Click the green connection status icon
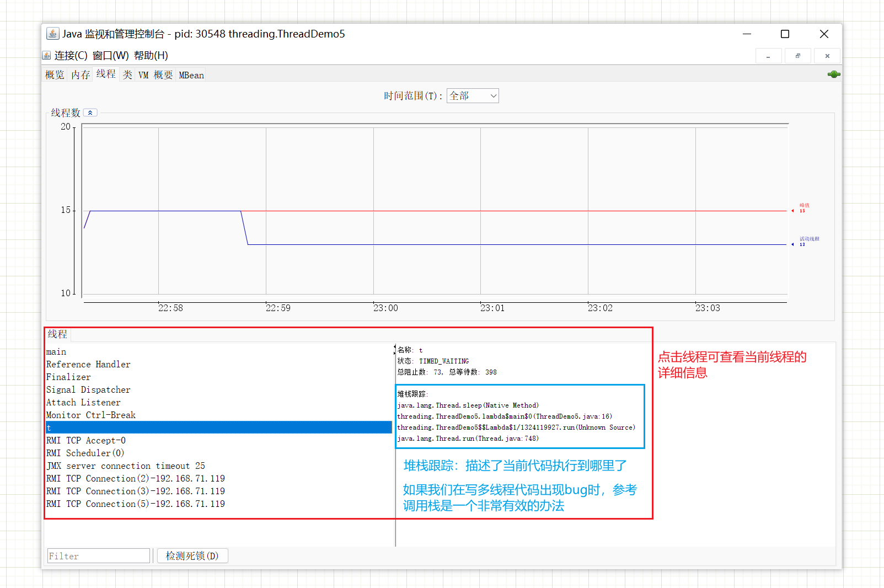 coord(833,74)
